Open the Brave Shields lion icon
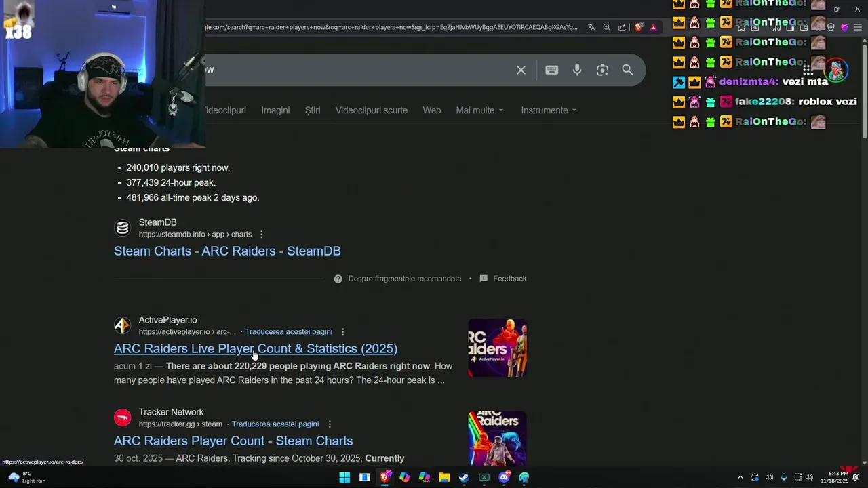This screenshot has width=868, height=488. point(639,27)
